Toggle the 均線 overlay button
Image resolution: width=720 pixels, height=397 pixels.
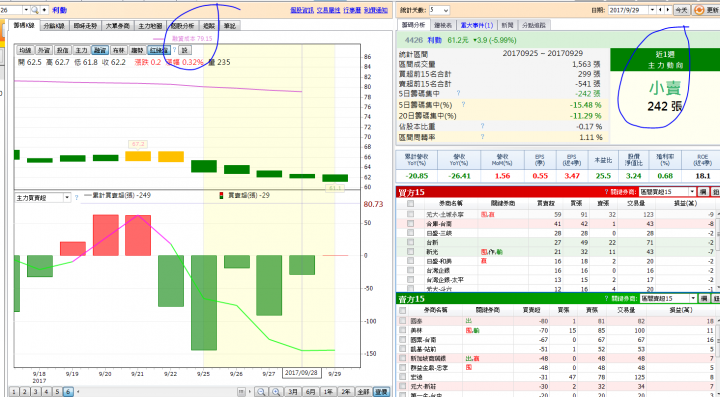point(25,50)
